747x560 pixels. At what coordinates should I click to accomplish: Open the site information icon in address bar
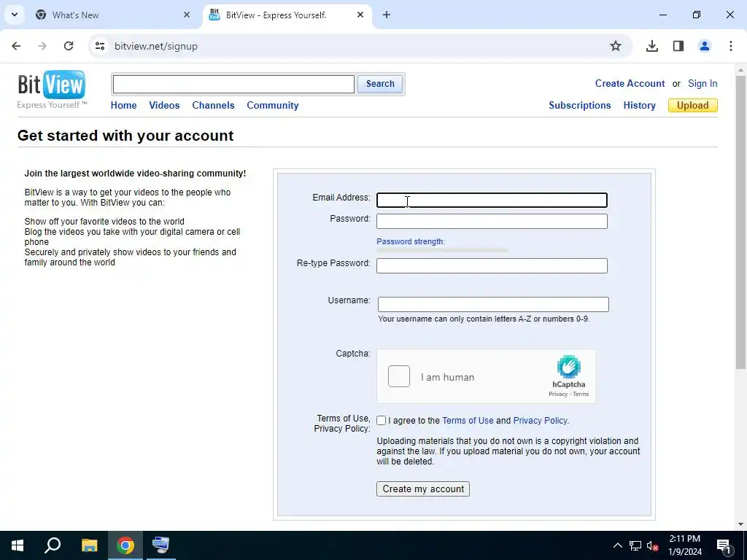99,46
